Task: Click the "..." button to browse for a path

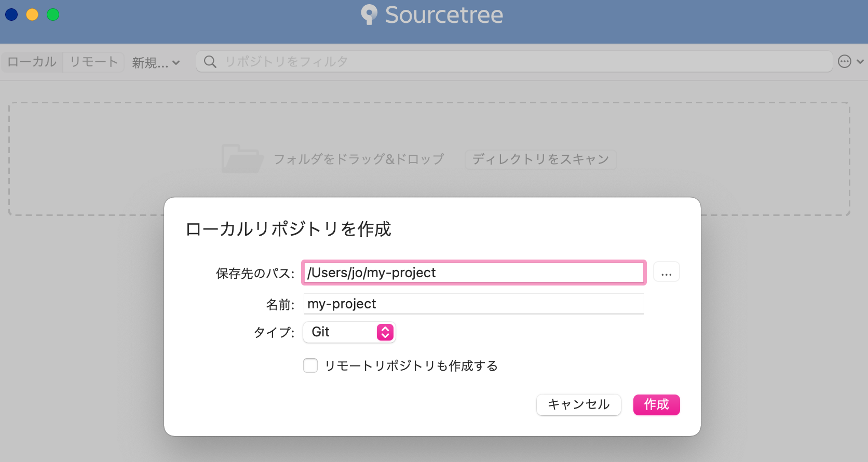Action: [x=666, y=271]
